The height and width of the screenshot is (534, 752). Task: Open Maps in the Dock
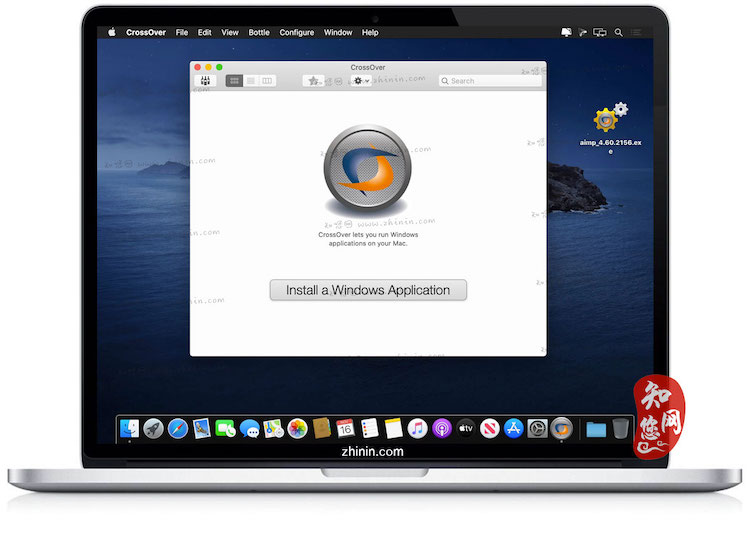[x=273, y=428]
